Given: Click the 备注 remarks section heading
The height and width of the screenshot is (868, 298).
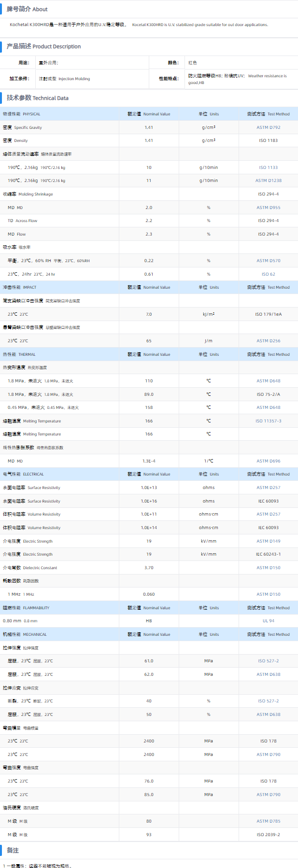Looking at the screenshot, I should click(x=13, y=850).
